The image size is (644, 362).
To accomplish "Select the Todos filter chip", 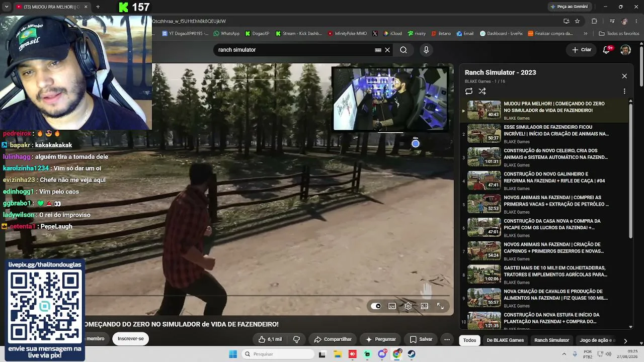I will tap(469, 340).
